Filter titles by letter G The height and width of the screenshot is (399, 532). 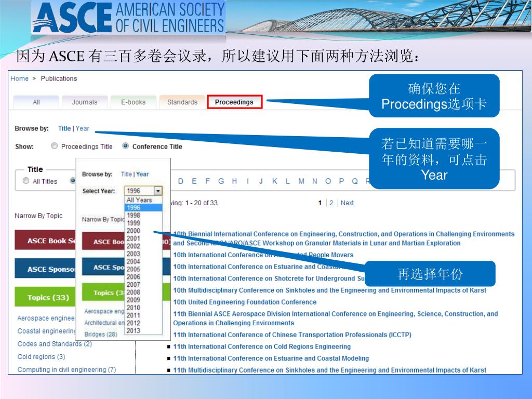click(221, 181)
